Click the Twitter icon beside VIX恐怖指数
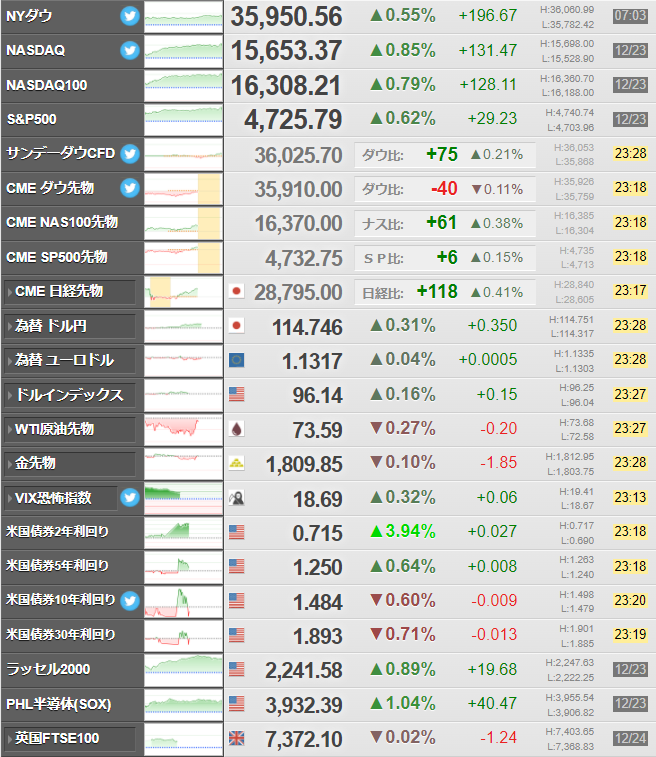Viewport: 656px width, 757px height. click(x=129, y=497)
